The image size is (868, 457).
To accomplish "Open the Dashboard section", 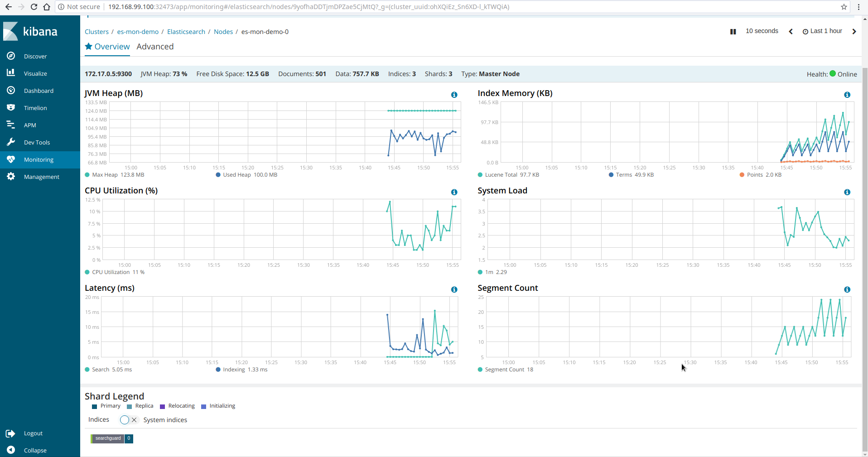I will tap(39, 90).
